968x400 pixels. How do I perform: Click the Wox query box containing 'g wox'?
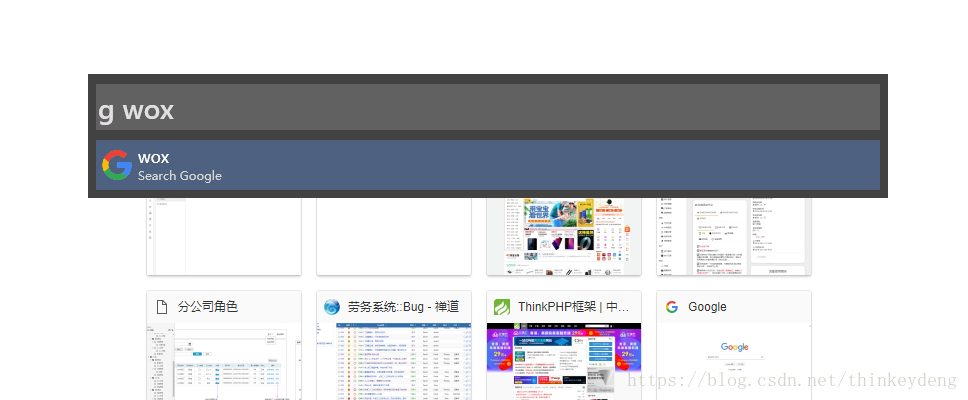point(488,107)
